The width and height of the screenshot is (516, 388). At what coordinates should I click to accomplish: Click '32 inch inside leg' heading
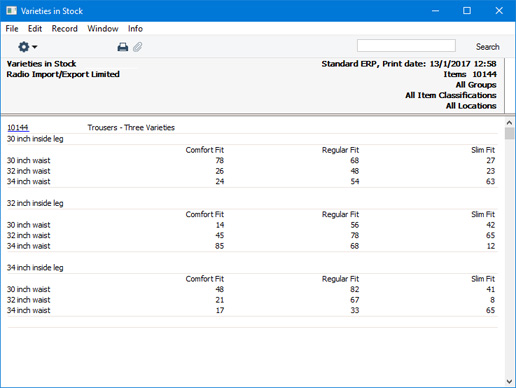35,203
